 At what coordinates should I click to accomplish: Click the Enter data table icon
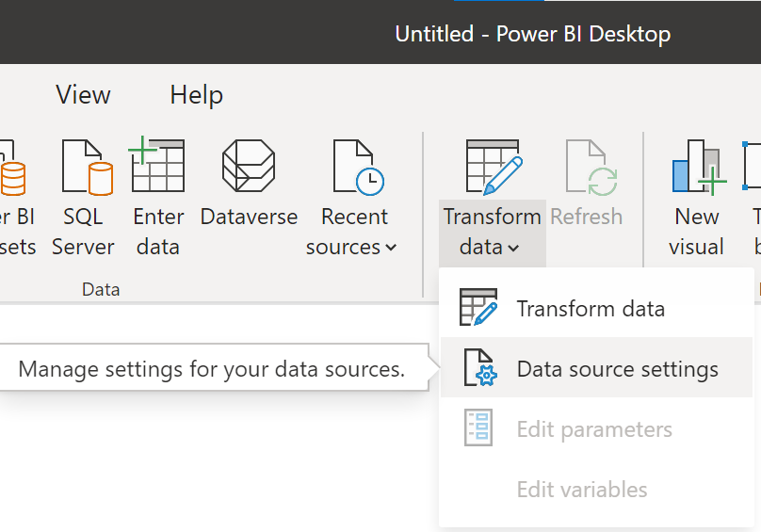point(156,164)
